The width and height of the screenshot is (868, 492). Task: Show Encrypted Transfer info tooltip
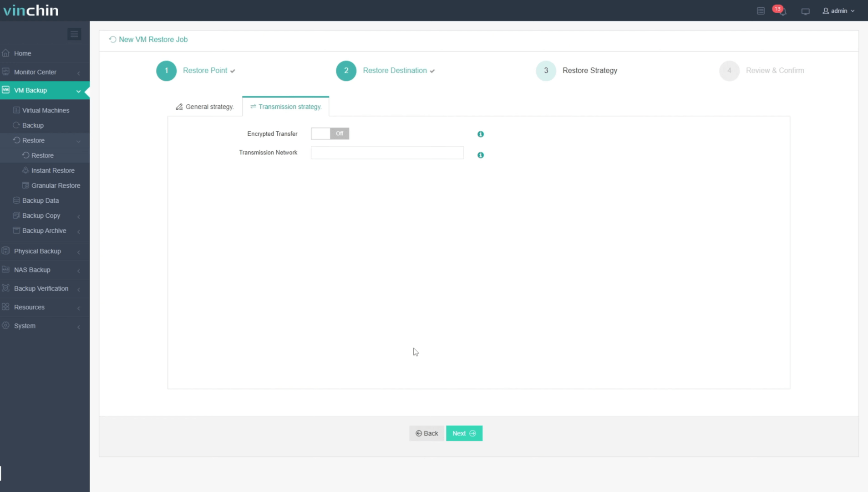(480, 134)
